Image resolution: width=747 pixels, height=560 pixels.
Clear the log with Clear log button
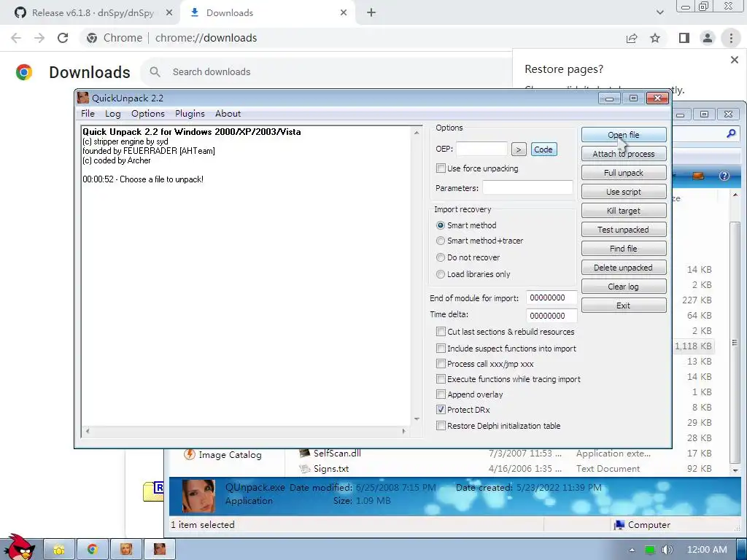tap(624, 287)
